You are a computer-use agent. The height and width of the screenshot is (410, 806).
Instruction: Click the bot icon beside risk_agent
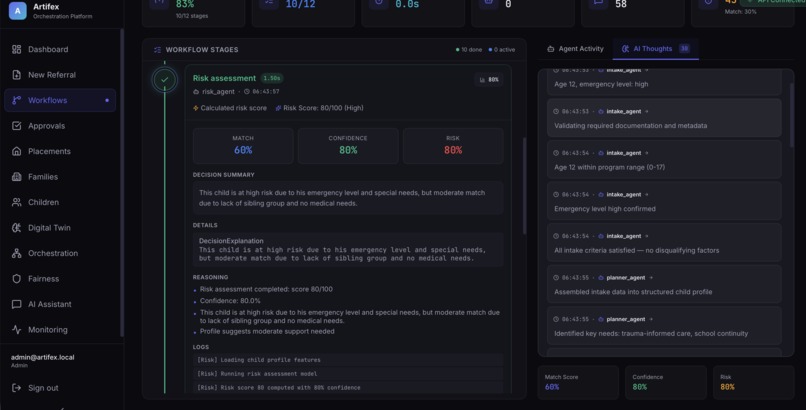(196, 92)
